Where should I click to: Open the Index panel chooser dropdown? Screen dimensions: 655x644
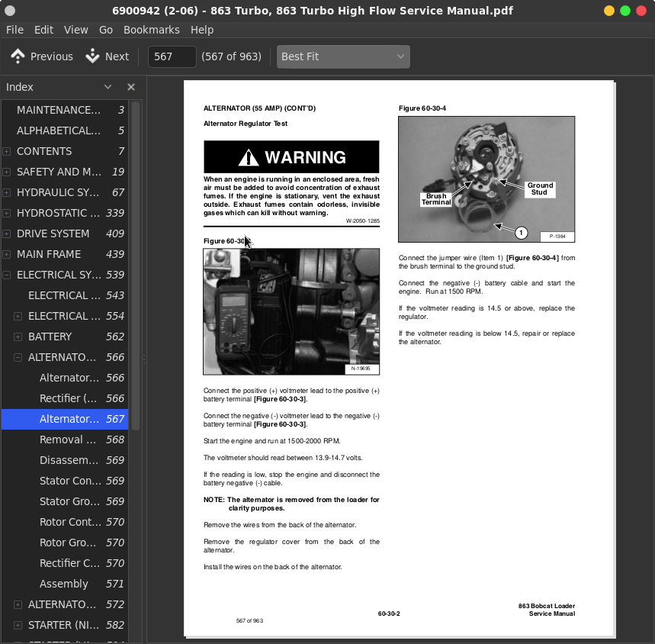tap(108, 87)
